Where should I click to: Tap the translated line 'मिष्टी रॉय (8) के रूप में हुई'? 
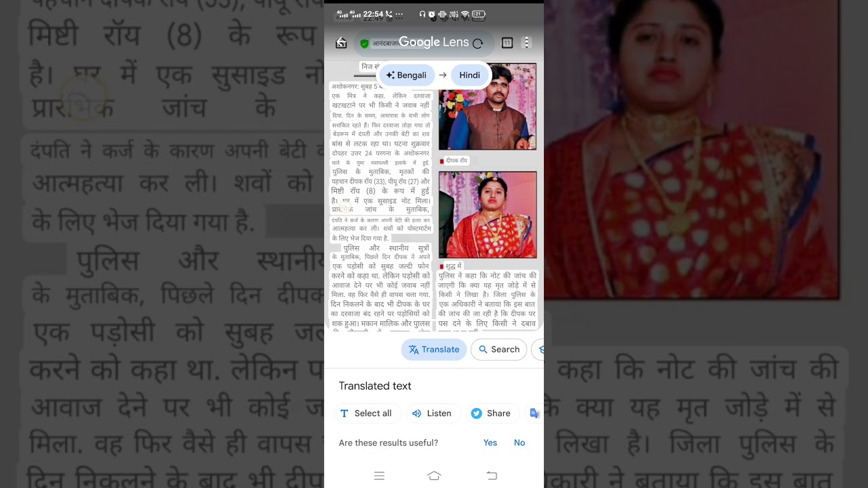coord(380,191)
